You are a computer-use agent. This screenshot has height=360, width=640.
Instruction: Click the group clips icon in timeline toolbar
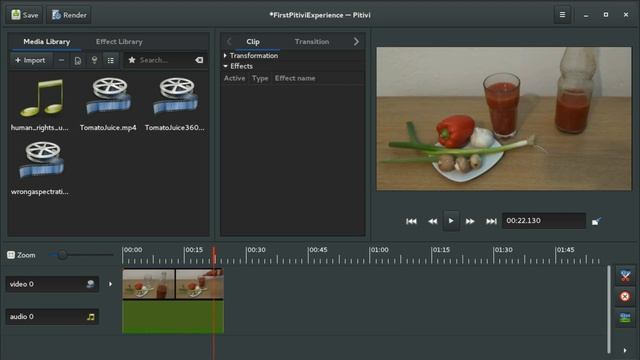click(x=625, y=318)
